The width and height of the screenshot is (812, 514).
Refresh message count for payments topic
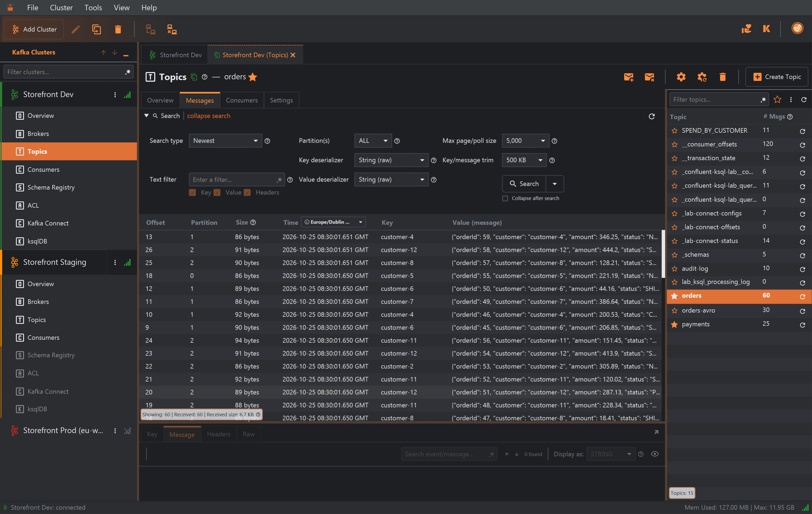click(803, 325)
